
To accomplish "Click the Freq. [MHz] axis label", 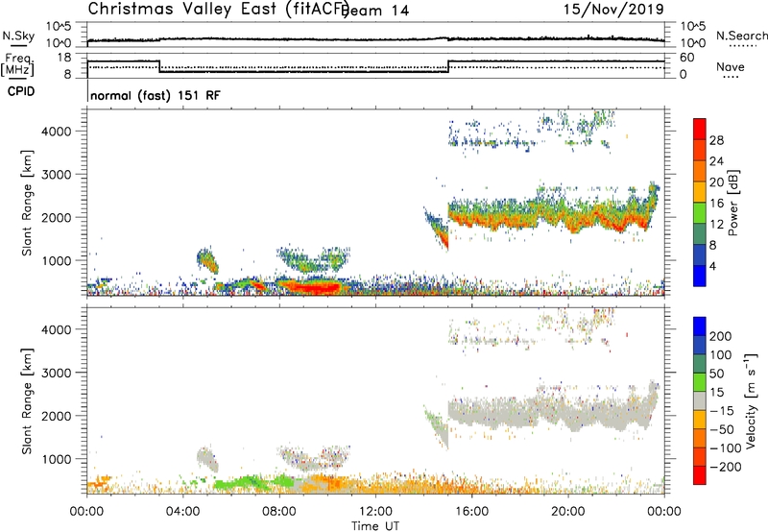I will [x=17, y=64].
